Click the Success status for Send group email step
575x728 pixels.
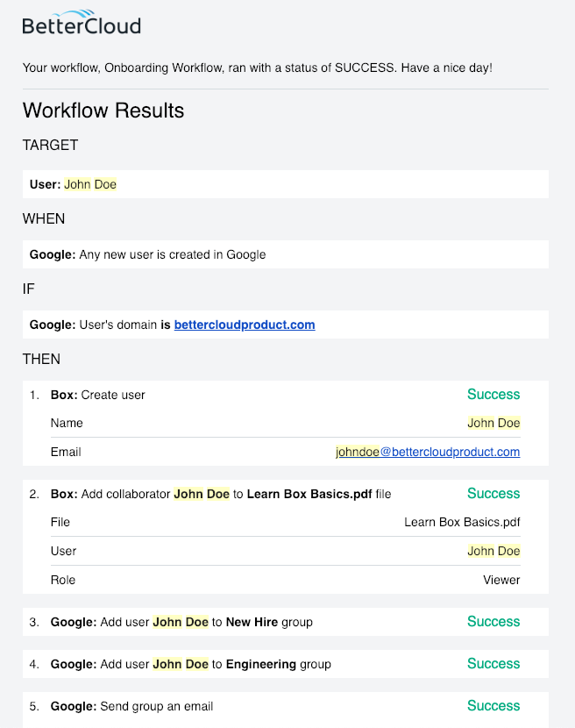coord(493,706)
